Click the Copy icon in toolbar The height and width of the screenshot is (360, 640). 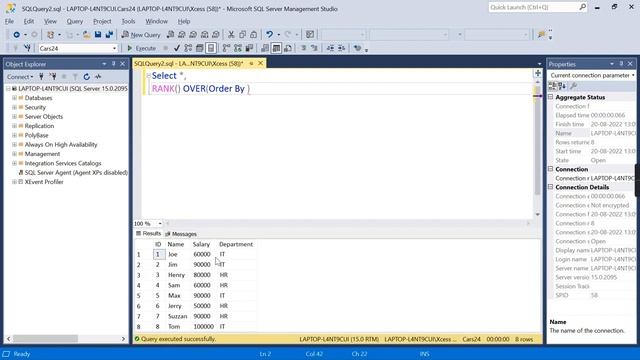242,35
